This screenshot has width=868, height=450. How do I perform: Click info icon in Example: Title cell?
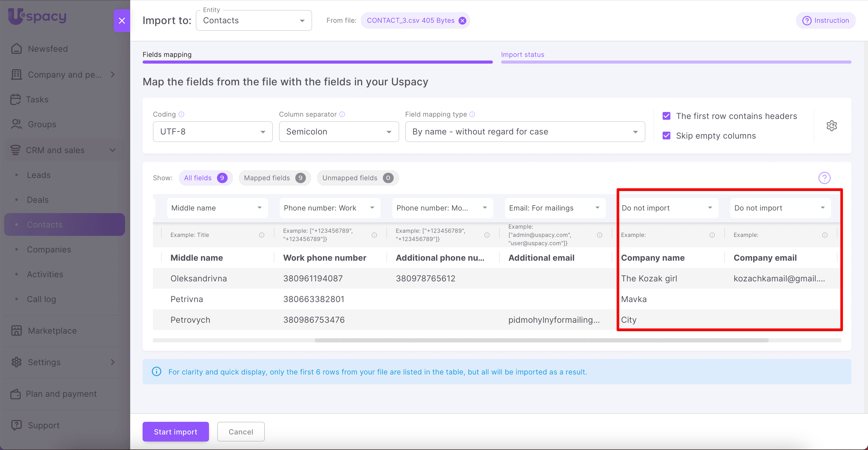point(261,235)
